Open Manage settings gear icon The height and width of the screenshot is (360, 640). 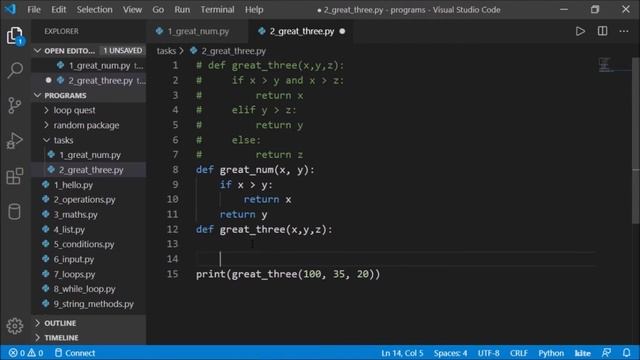tap(15, 326)
